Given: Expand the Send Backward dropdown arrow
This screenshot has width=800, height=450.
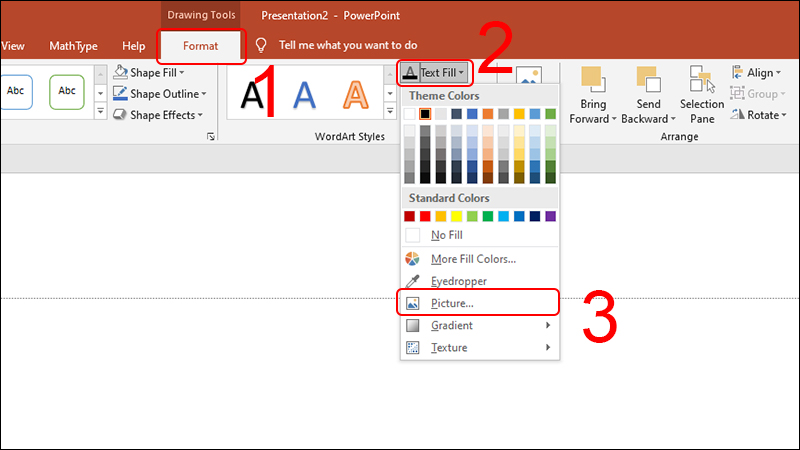Looking at the screenshot, I should tap(673, 119).
